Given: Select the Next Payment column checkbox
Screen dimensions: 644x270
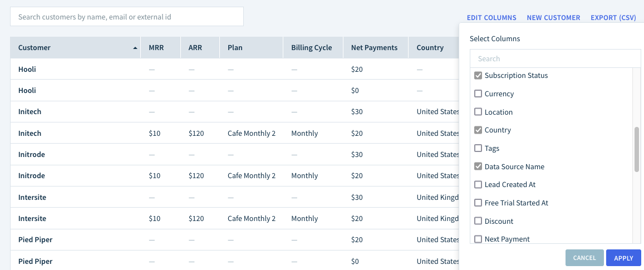Looking at the screenshot, I should click(x=478, y=239).
